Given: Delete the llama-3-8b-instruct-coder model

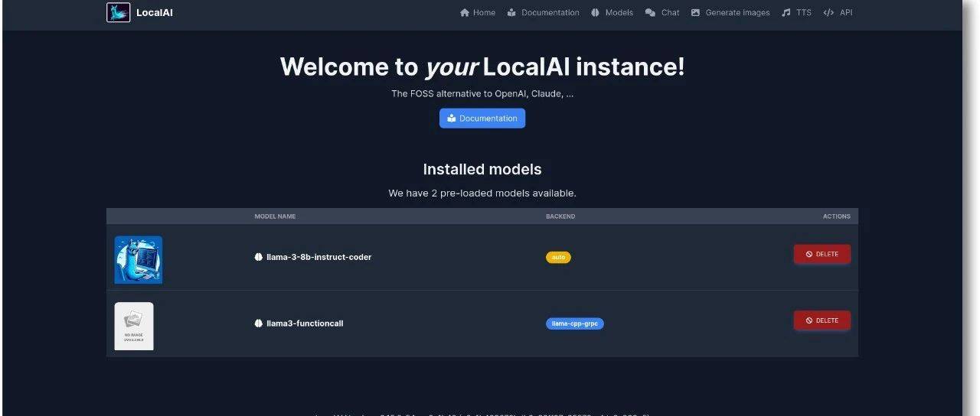Looking at the screenshot, I should (822, 255).
